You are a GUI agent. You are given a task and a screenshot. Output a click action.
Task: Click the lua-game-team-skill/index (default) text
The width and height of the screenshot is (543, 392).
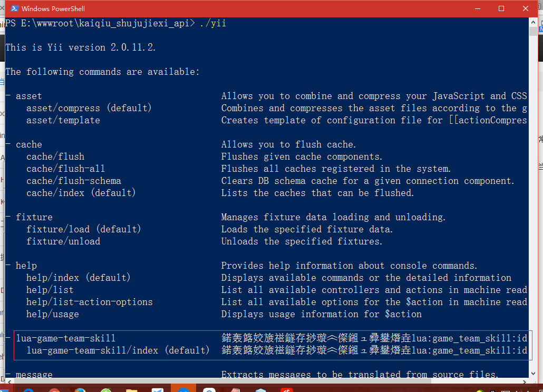pyautogui.click(x=118, y=350)
